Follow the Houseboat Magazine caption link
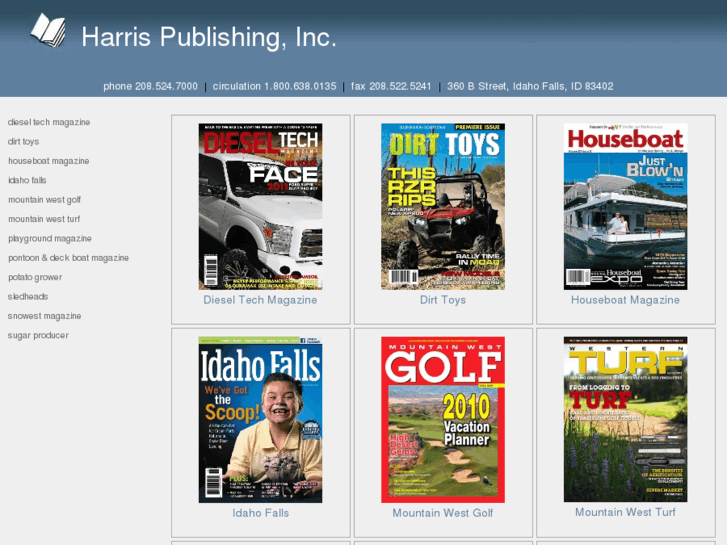Viewport: 727px width, 545px height. point(625,300)
